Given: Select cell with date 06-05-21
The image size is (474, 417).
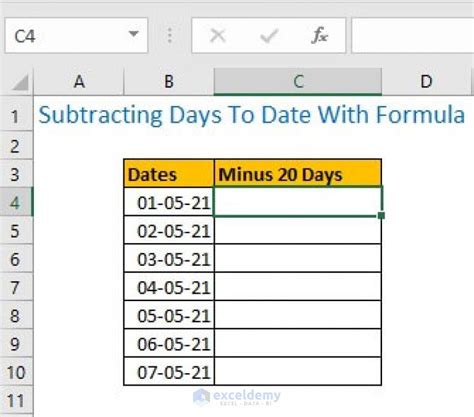Looking at the screenshot, I should 169,343.
